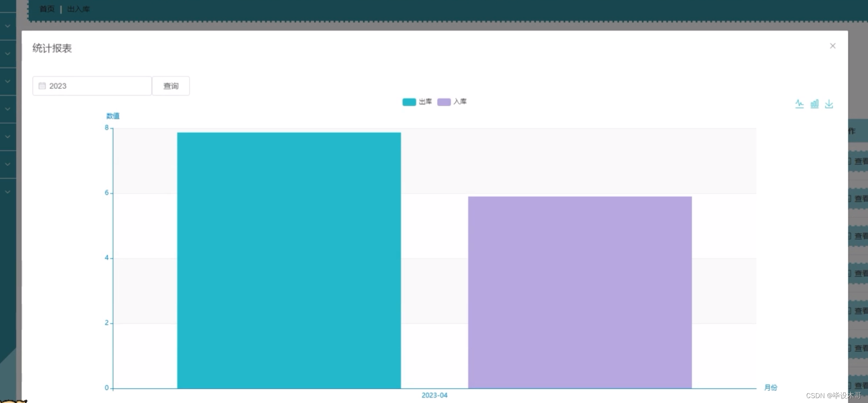Close the 统计报表 dialog
Screen dimensions: 868x403
click(833, 46)
